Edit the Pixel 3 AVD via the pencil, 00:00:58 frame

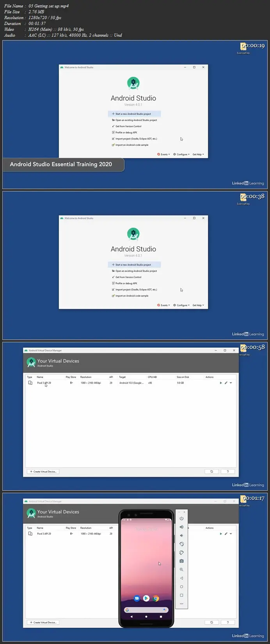[226, 383]
